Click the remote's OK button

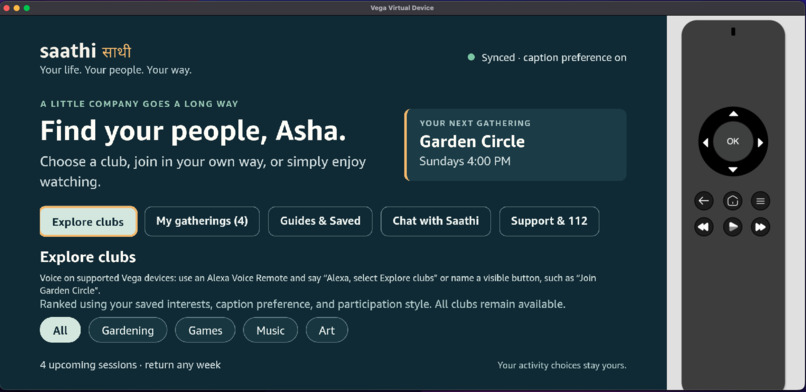point(732,141)
